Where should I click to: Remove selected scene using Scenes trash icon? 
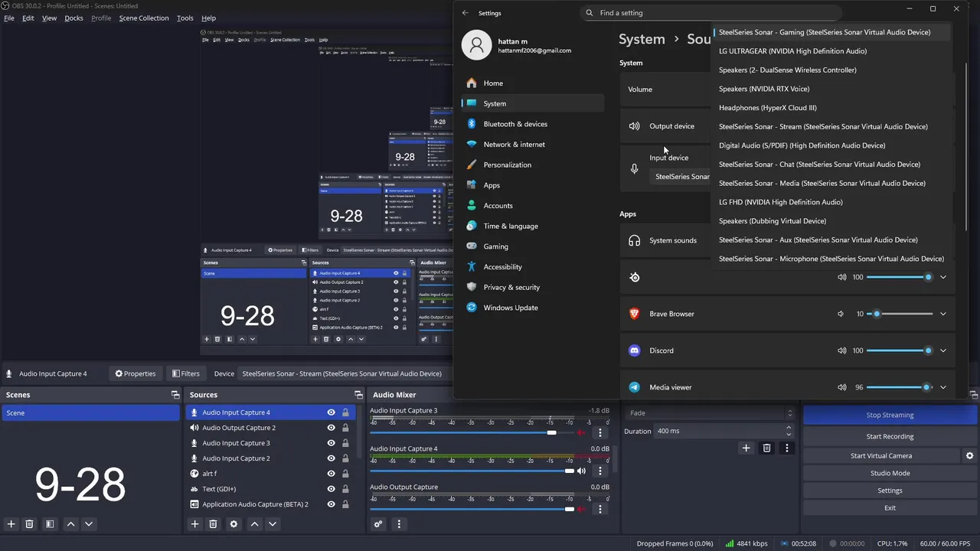click(x=30, y=524)
